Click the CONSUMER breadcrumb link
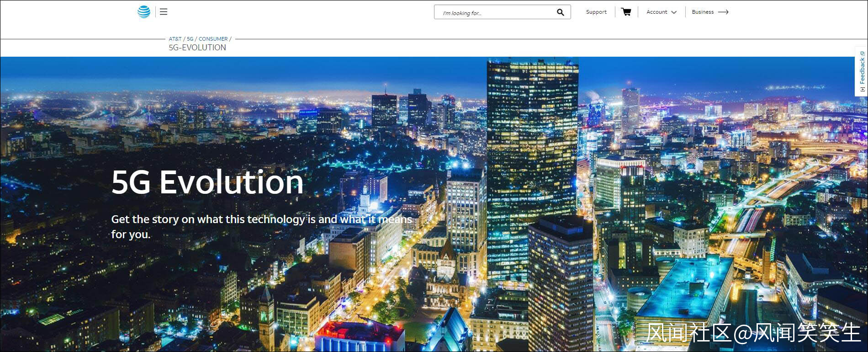The height and width of the screenshot is (352, 868). pyautogui.click(x=213, y=39)
